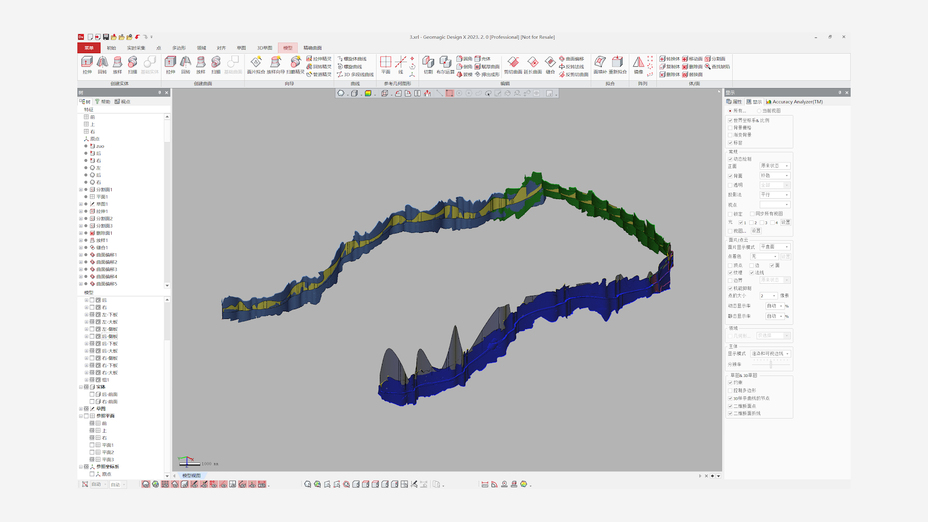The width and height of the screenshot is (928, 522).
Task: Open the 放样向导 (Loft Wizard) tool
Action: tap(275, 65)
